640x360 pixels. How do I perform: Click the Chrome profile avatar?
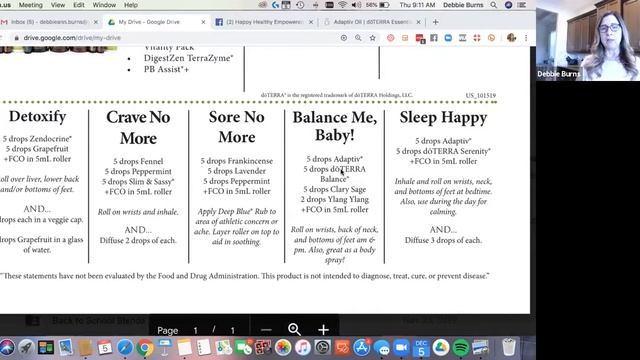[511, 38]
